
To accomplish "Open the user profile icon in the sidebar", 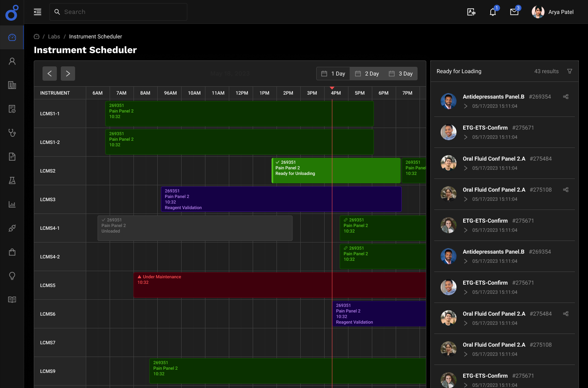I will tap(12, 61).
